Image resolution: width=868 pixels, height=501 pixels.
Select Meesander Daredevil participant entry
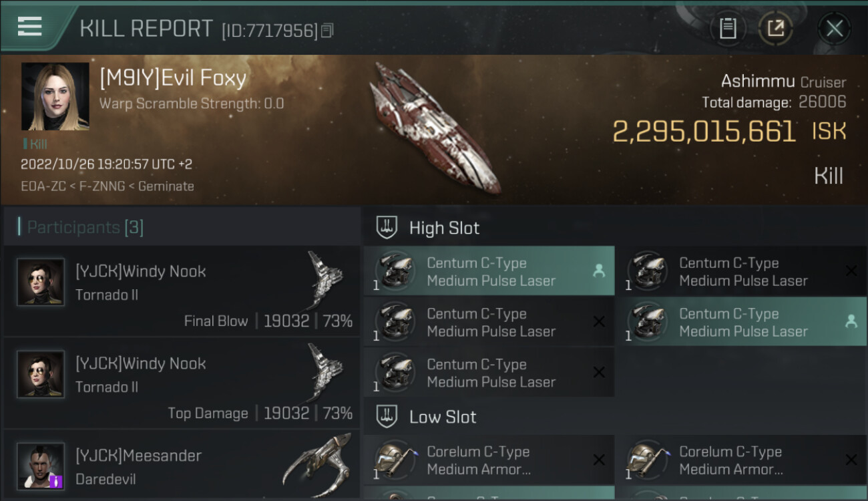[182, 466]
